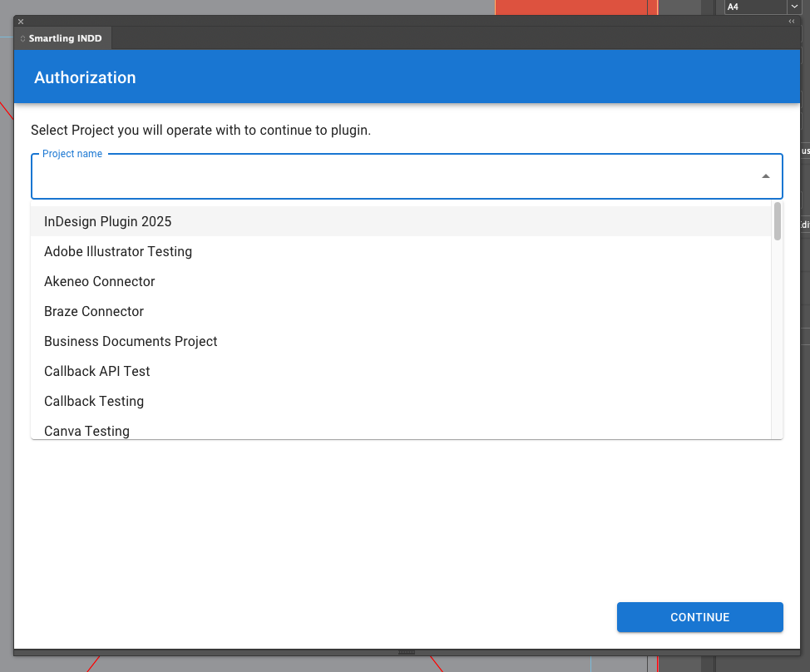Collapse the panel with double-chevron icon
Viewport: 810px width, 672px height.
[792, 22]
